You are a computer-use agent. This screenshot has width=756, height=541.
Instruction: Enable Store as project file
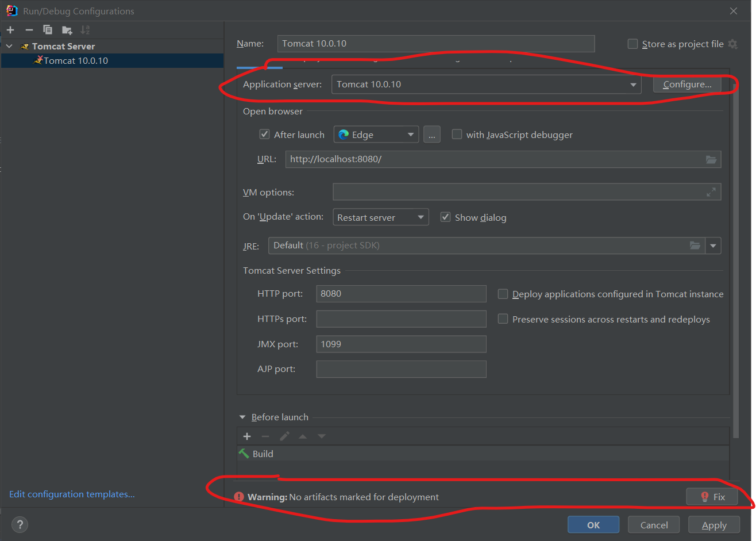(x=632, y=44)
